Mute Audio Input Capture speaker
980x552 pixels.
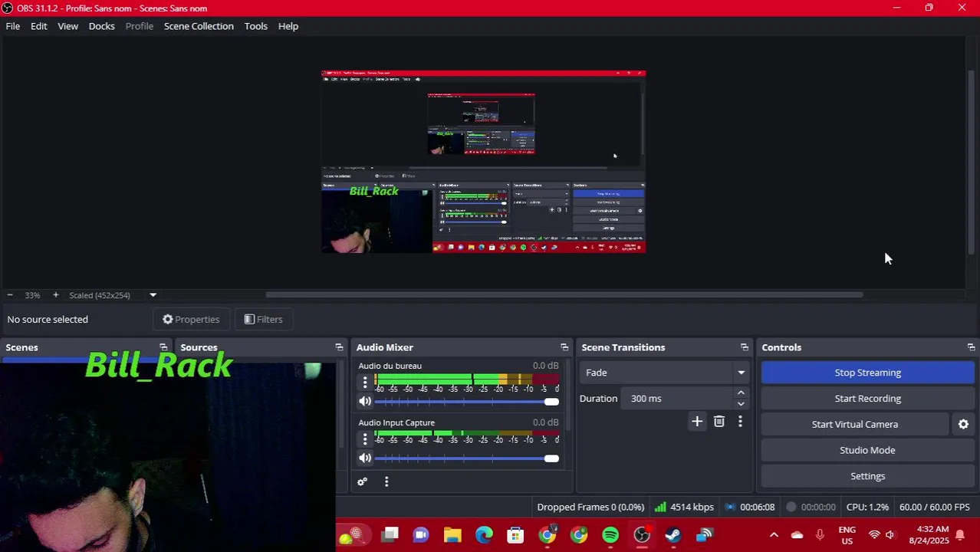coord(365,458)
